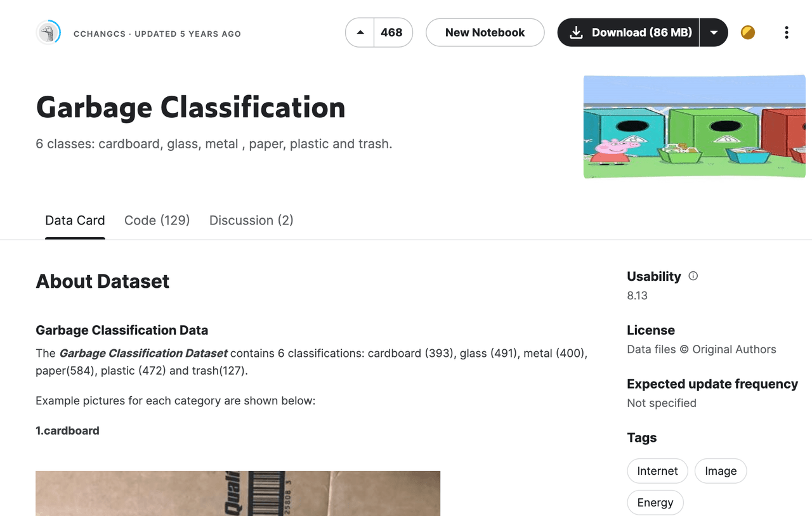812x516 pixels.
Task: Click the Usability info icon
Action: pos(693,276)
